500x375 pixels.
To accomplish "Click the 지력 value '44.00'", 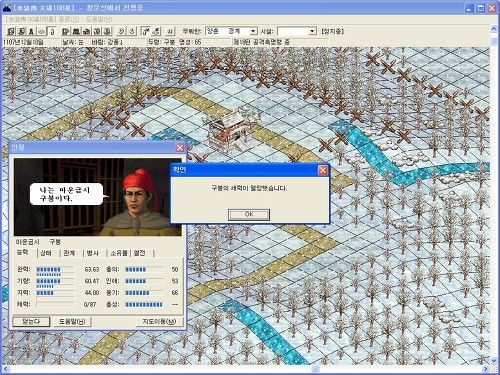I will point(92,293).
